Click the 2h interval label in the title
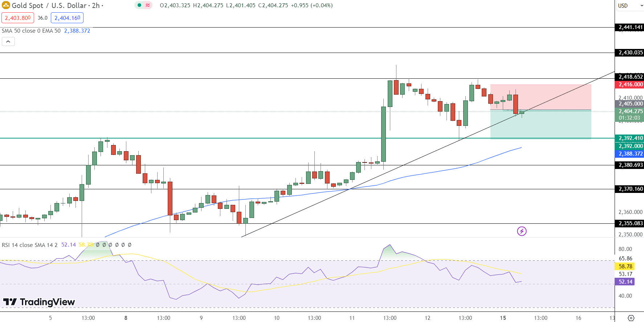The width and height of the screenshot is (644, 322). (x=96, y=5)
